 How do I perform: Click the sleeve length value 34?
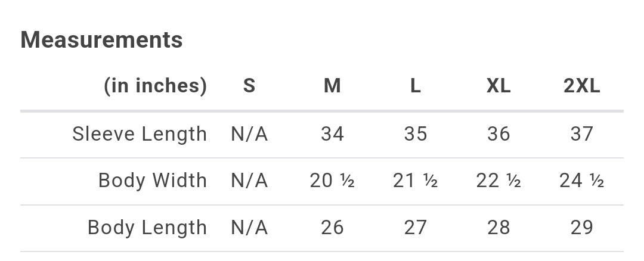[x=332, y=134]
